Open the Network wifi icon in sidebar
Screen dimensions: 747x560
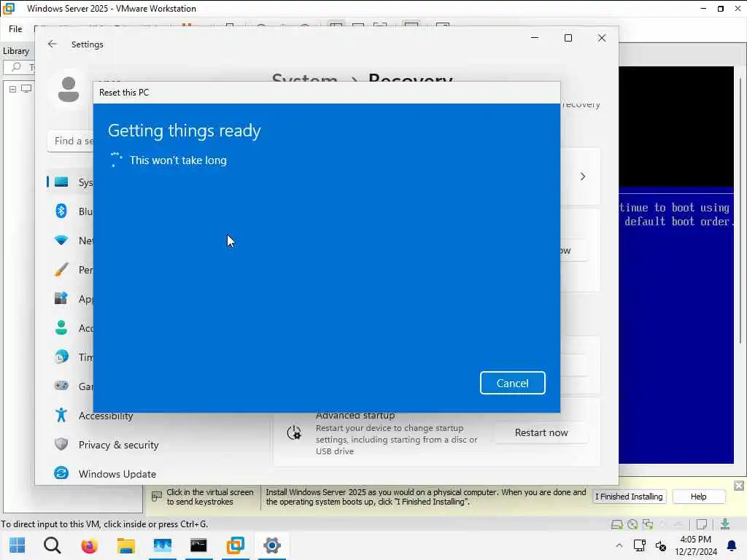61,240
